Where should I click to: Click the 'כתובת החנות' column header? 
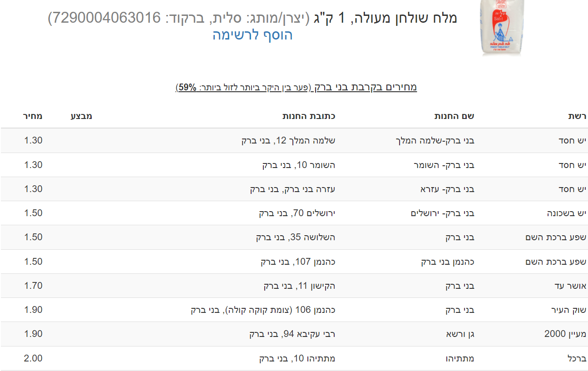click(309, 116)
